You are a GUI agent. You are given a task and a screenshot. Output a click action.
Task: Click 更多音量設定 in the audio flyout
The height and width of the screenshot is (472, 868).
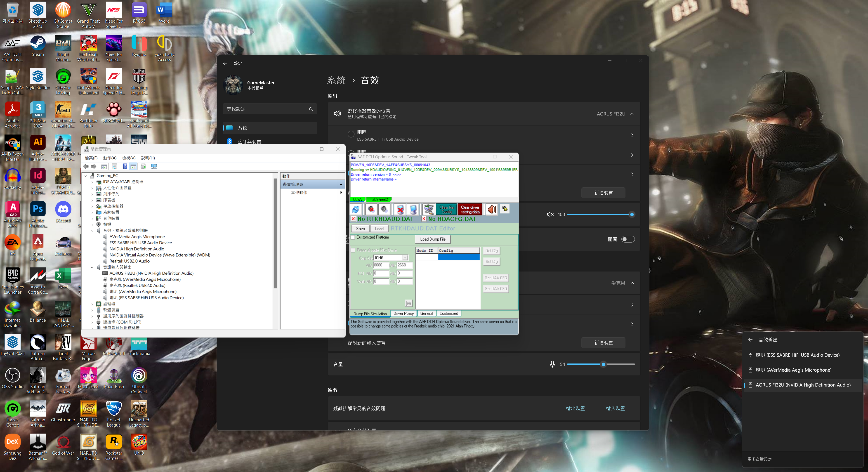759,459
